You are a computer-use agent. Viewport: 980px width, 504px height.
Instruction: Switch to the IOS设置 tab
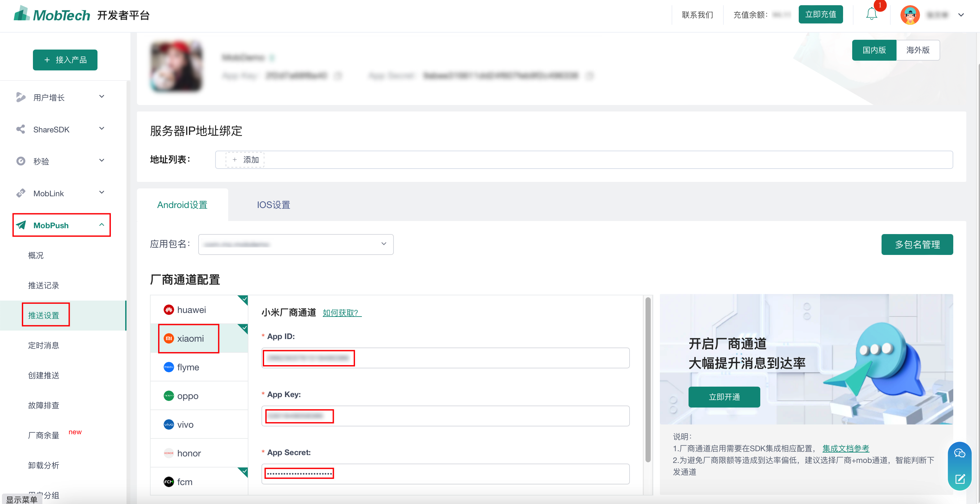click(273, 205)
